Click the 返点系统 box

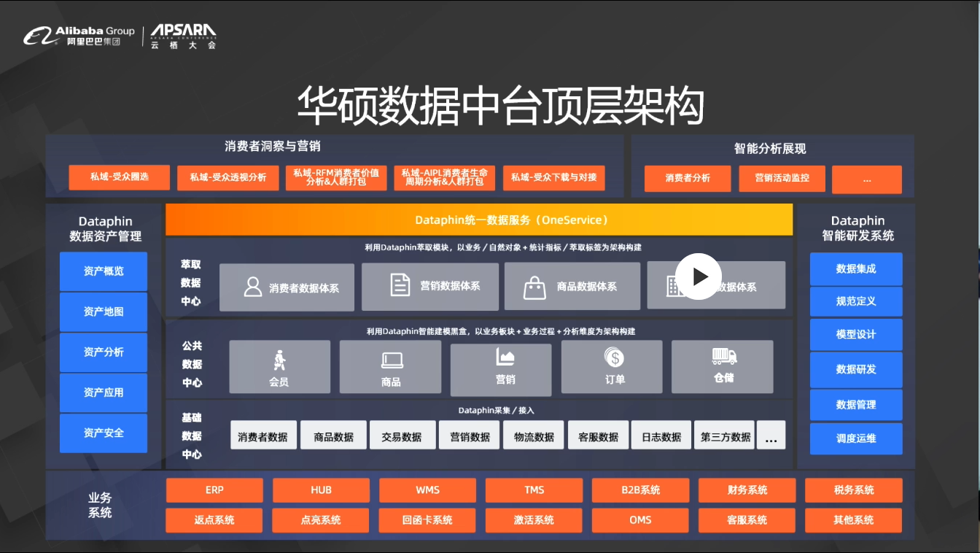coord(214,520)
